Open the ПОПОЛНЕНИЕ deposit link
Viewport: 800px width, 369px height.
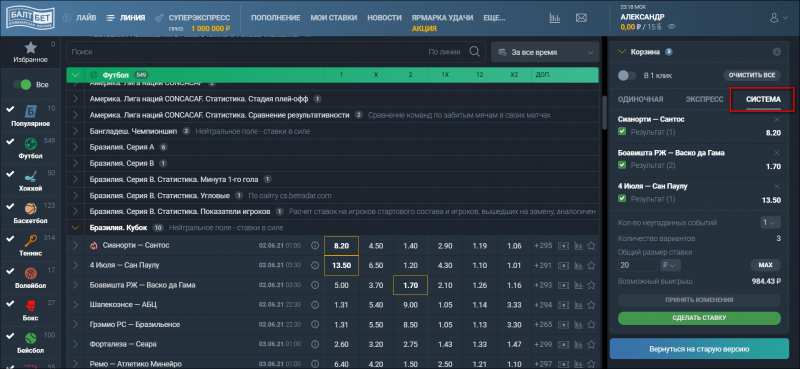click(x=276, y=18)
